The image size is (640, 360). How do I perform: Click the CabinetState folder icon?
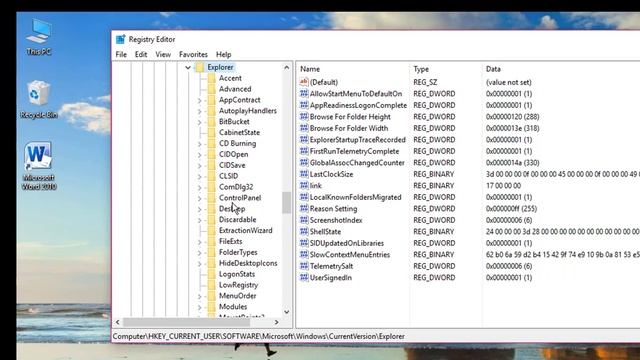211,133
